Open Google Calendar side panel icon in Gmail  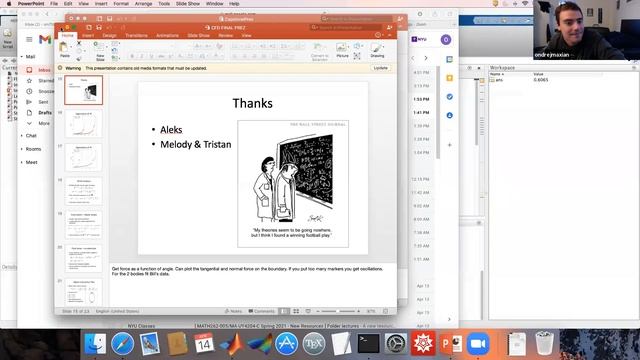(x=449, y=60)
